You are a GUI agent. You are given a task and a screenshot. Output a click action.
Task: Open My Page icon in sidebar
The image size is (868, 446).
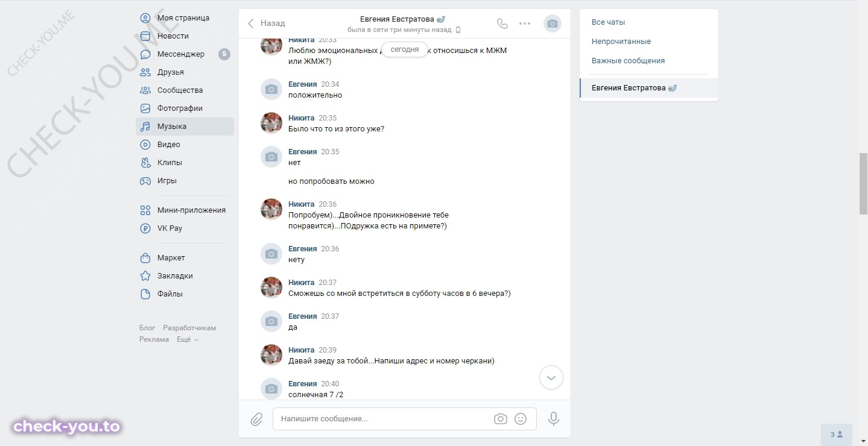pos(145,18)
